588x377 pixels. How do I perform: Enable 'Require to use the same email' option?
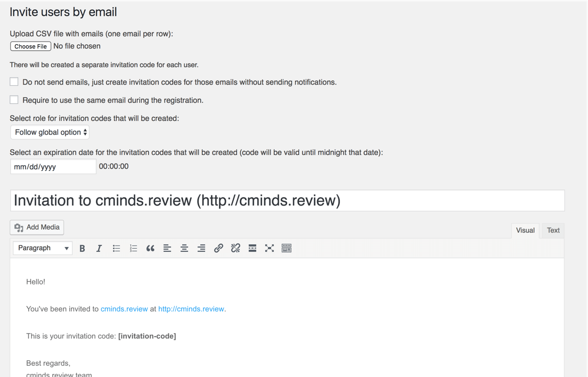coord(14,100)
